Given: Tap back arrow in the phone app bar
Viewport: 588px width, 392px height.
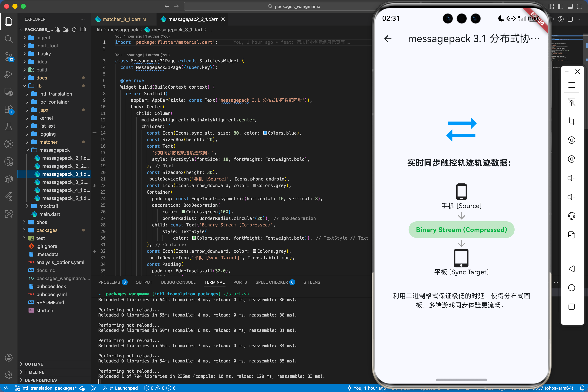Looking at the screenshot, I should click(x=388, y=39).
